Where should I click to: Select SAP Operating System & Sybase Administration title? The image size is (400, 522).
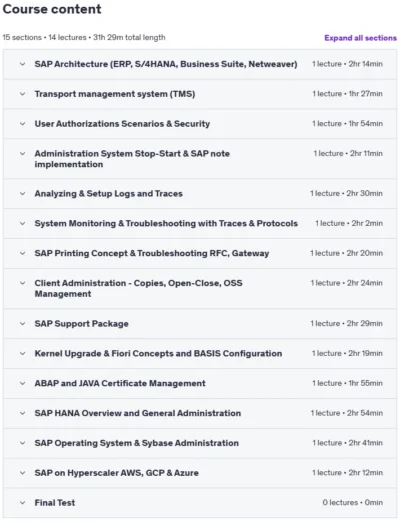click(137, 443)
